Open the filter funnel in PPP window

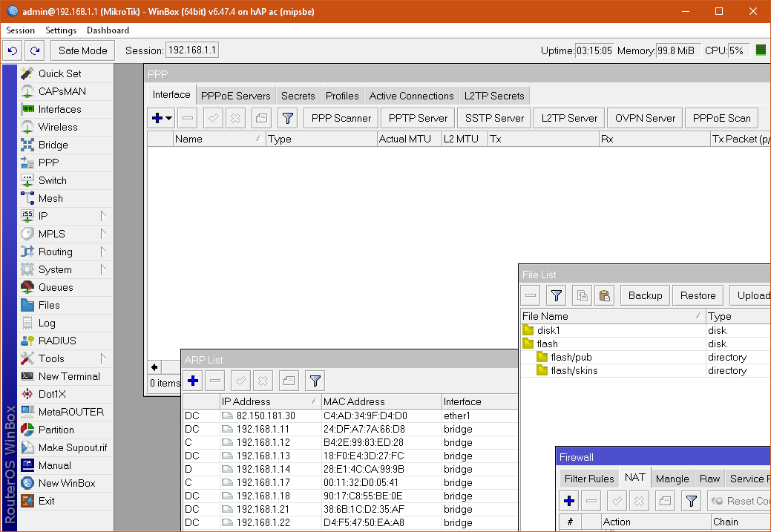(287, 118)
